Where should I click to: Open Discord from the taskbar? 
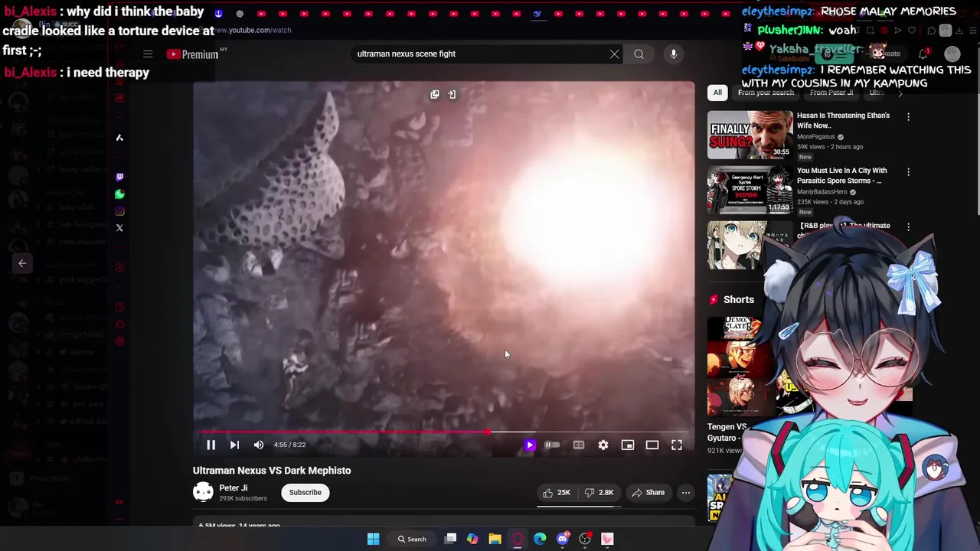coord(563,539)
